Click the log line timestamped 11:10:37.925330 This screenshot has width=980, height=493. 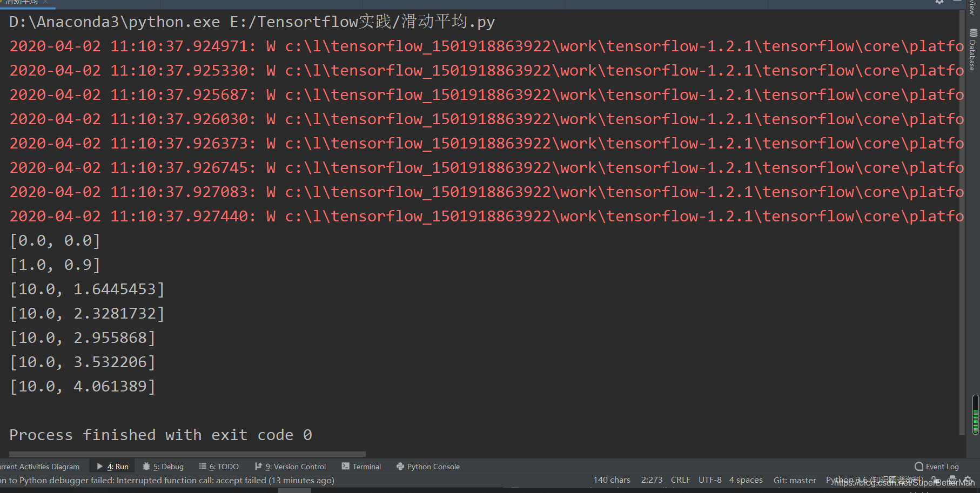tap(486, 71)
